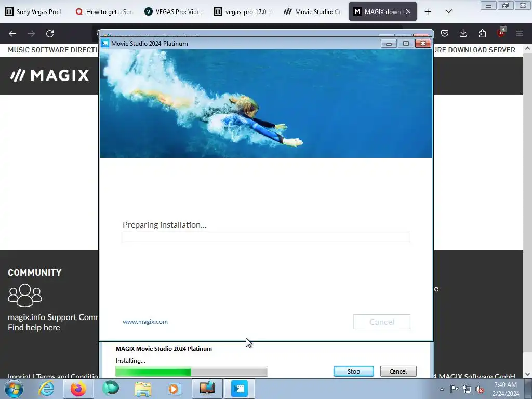Click the green Installing progress bar

click(x=192, y=371)
